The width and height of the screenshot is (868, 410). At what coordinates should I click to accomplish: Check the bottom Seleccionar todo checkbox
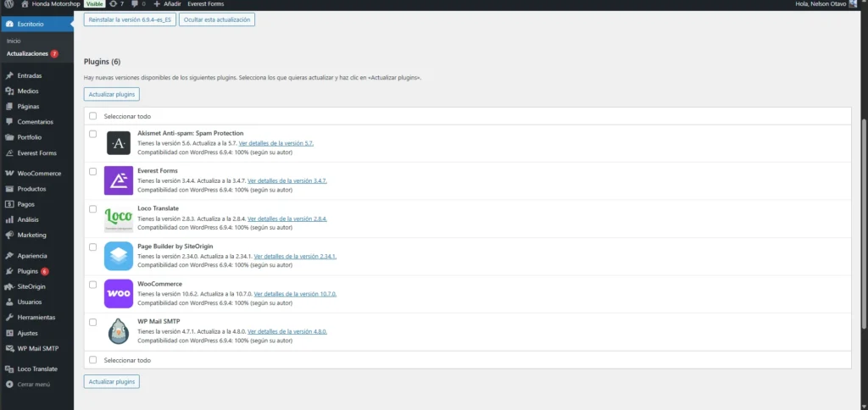click(x=93, y=360)
